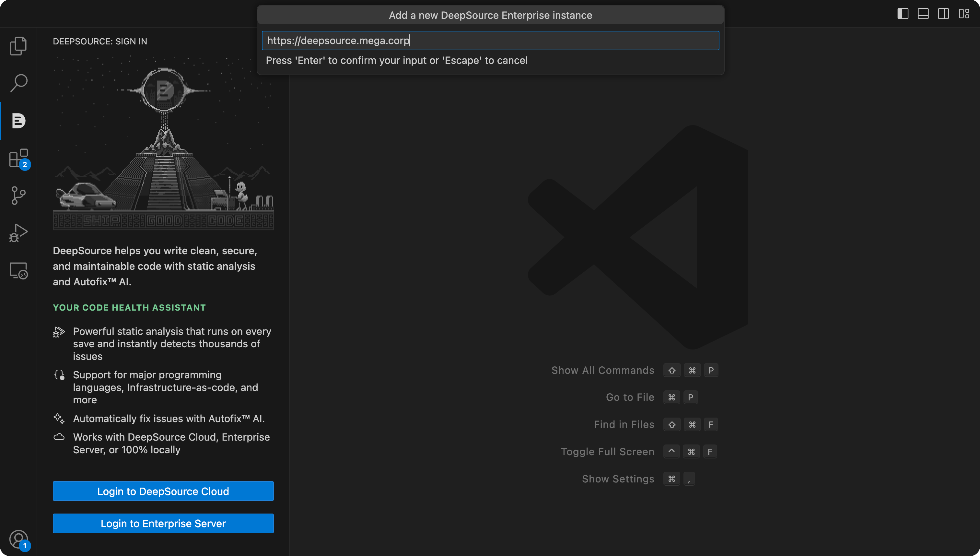The height and width of the screenshot is (557, 980).
Task: Toggle the secondary side bar layout button
Action: tap(943, 14)
